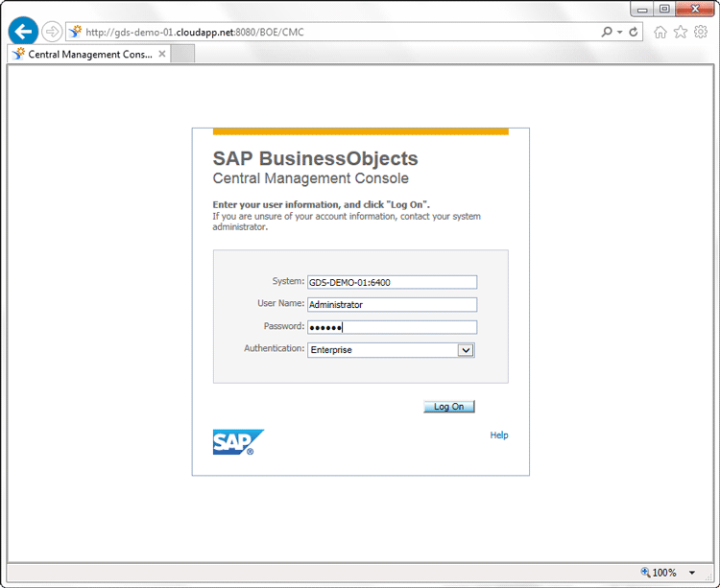The width and height of the screenshot is (720, 588).
Task: Click the zoom magnifier icon in status bar
Action: (646, 573)
